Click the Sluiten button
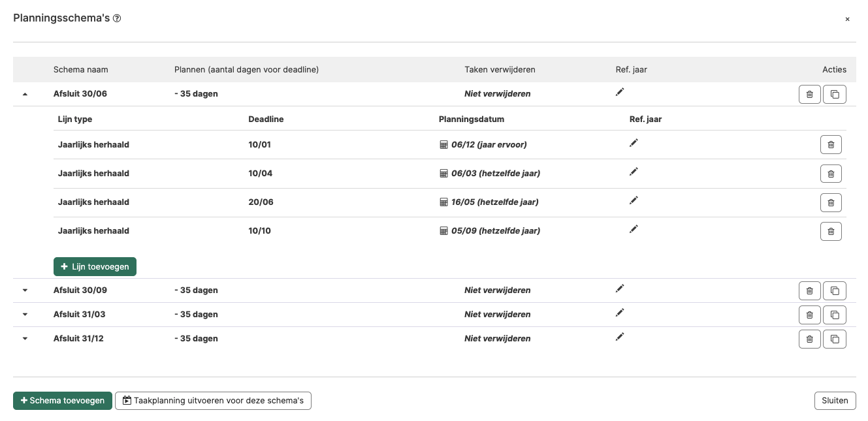This screenshot has width=868, height=421. point(835,401)
